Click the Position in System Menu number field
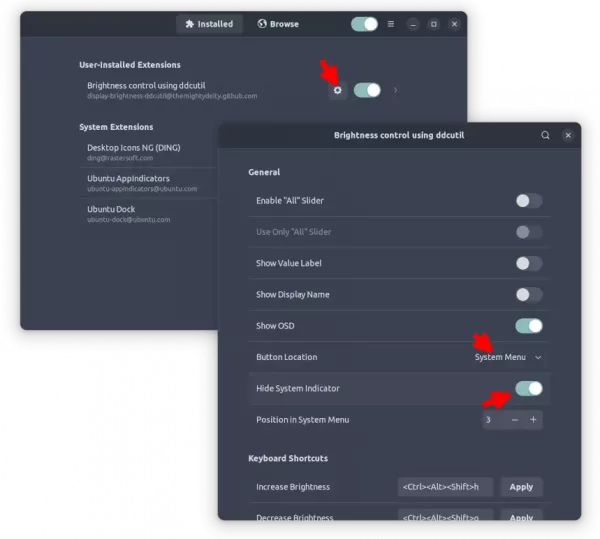Viewport: 600px width, 539px height. click(494, 420)
